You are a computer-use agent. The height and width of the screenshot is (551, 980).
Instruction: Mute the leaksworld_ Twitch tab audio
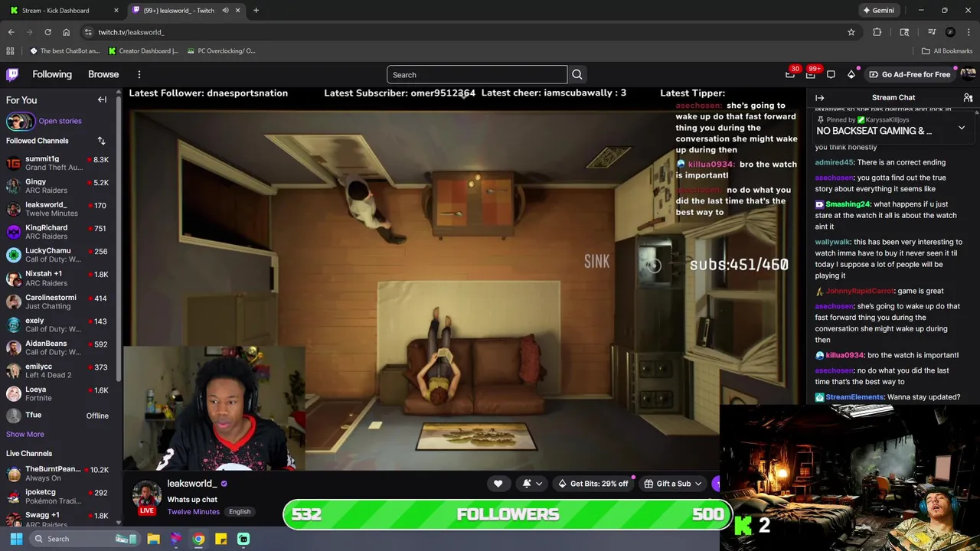pos(225,11)
